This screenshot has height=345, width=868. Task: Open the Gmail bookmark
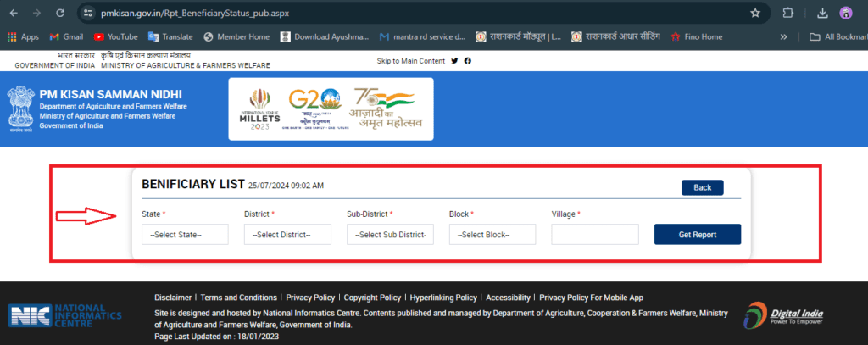[66, 36]
